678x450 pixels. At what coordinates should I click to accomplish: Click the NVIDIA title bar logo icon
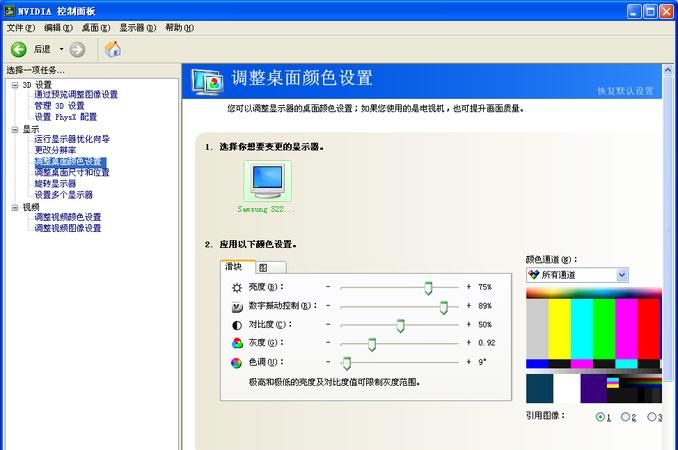(10, 11)
